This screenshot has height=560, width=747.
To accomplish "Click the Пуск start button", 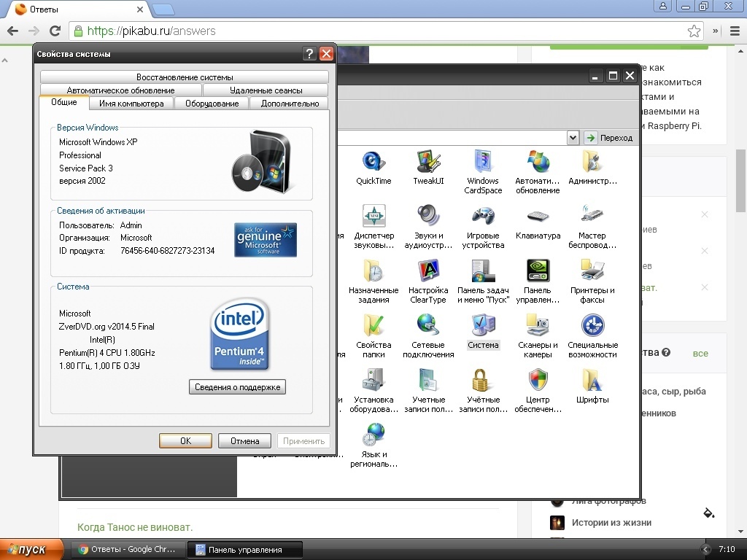I will click(32, 550).
